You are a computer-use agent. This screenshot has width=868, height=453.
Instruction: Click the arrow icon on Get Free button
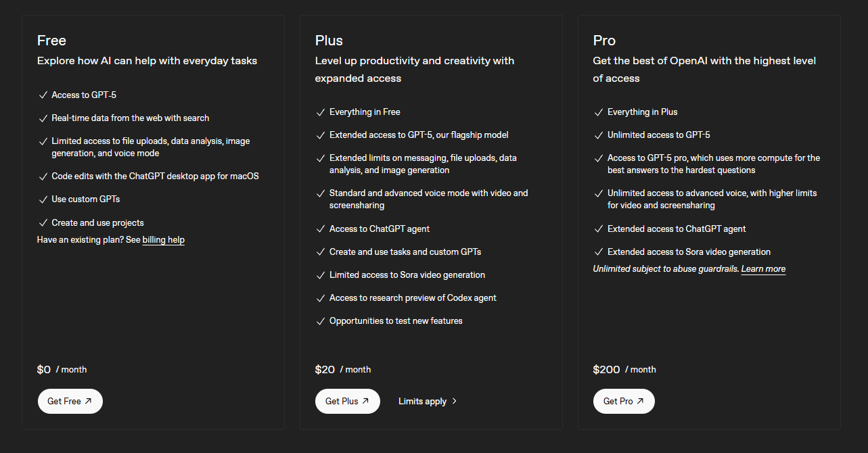click(88, 401)
